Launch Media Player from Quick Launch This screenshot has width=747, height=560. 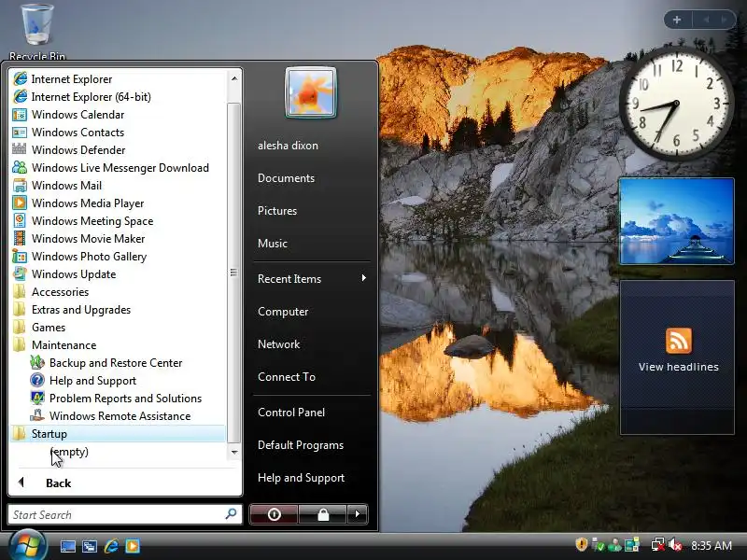point(133,546)
